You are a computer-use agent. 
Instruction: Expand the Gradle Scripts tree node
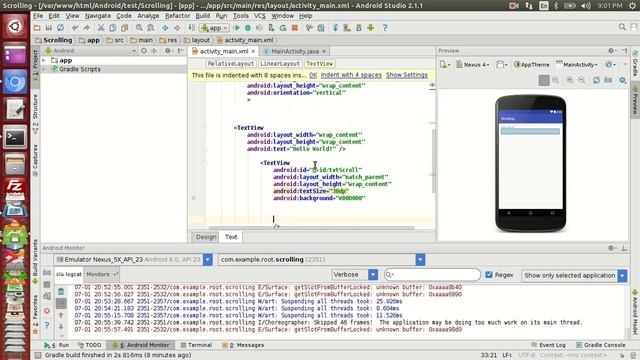pyautogui.click(x=44, y=69)
